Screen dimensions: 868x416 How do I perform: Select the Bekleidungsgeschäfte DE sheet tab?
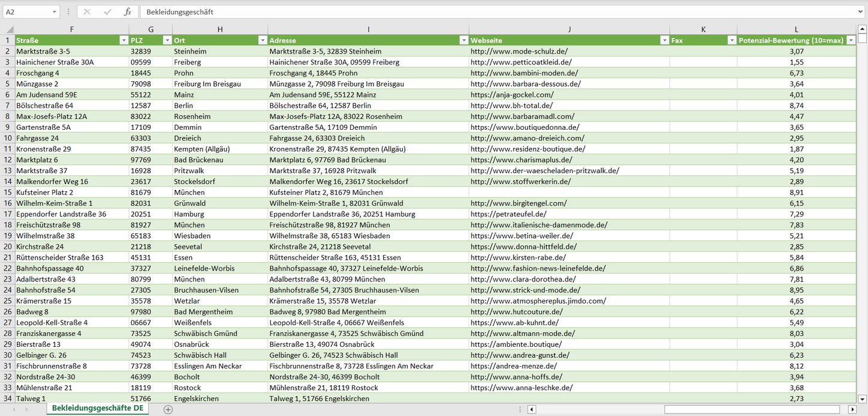tap(97, 409)
